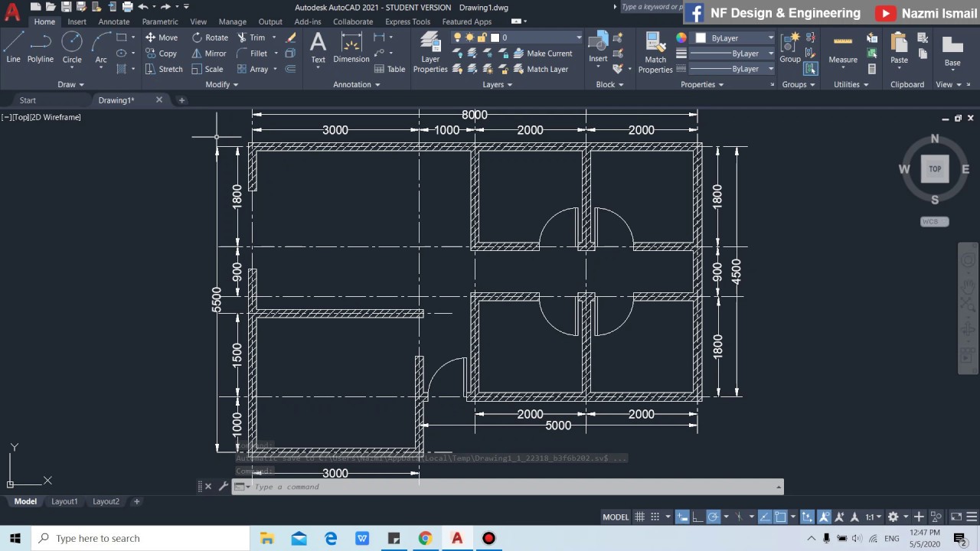Toggle polar tracking in status bar
Image resolution: width=980 pixels, height=551 pixels.
click(x=713, y=517)
